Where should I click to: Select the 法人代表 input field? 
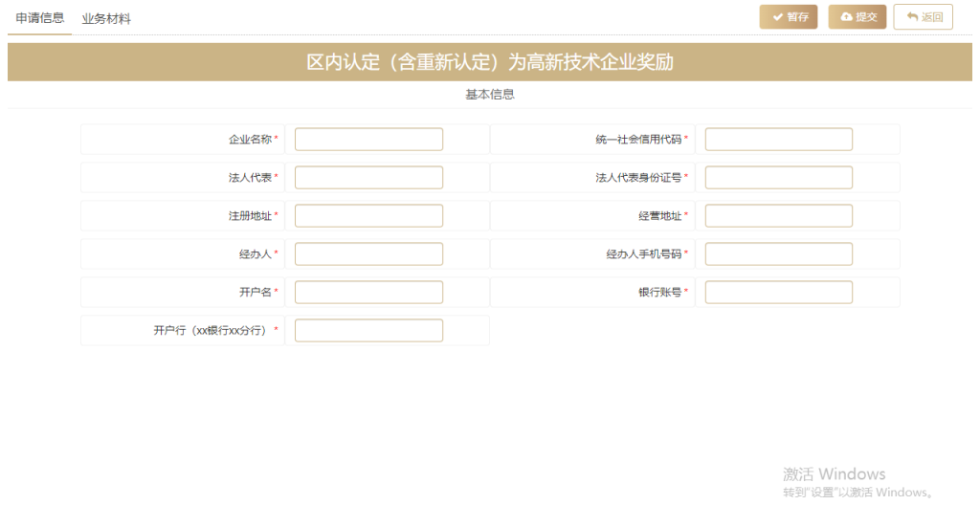pos(368,177)
